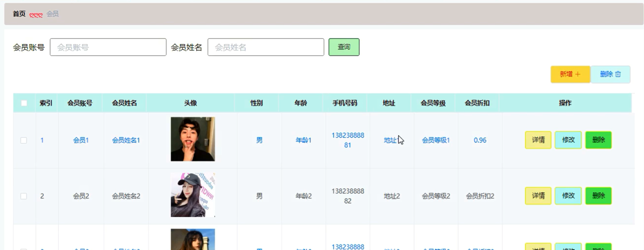The height and width of the screenshot is (250, 644).
Task: Click the trash icon in the top 删除 button
Action: coord(618,74)
